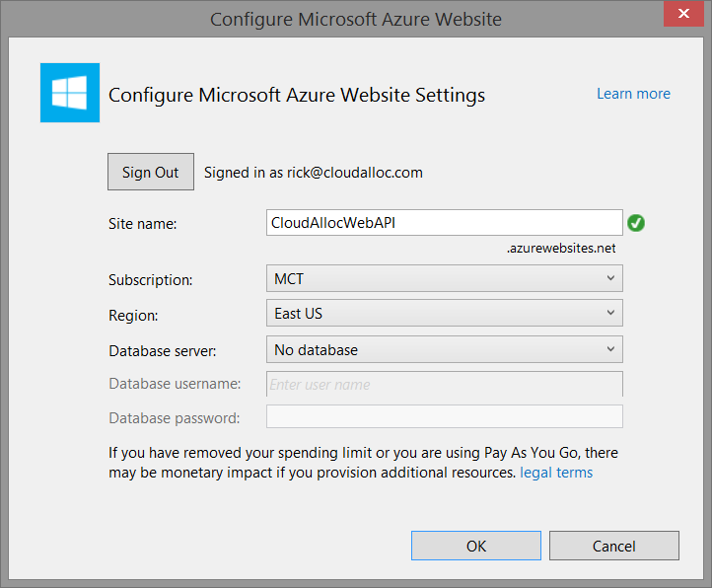
Task: Click the Configure Microsoft Azure Website Settings heading
Action: point(296,95)
